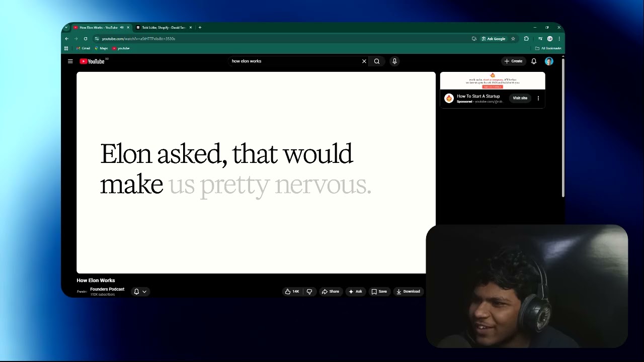Open the Maps bookmark

[x=101, y=48]
